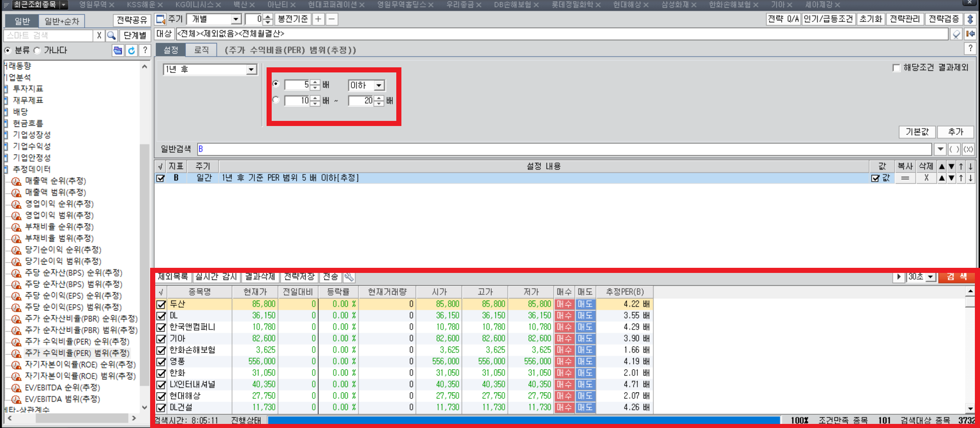The image size is (980, 428).
Task: Open the 개별 period dropdown
Action: [235, 19]
